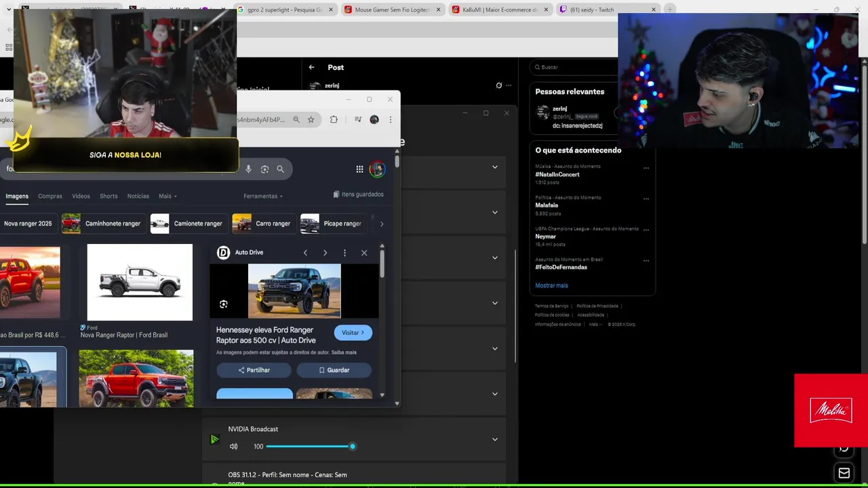Select the Nova ranger 2025 suggestion chip
868x488 pixels.
tap(28, 224)
